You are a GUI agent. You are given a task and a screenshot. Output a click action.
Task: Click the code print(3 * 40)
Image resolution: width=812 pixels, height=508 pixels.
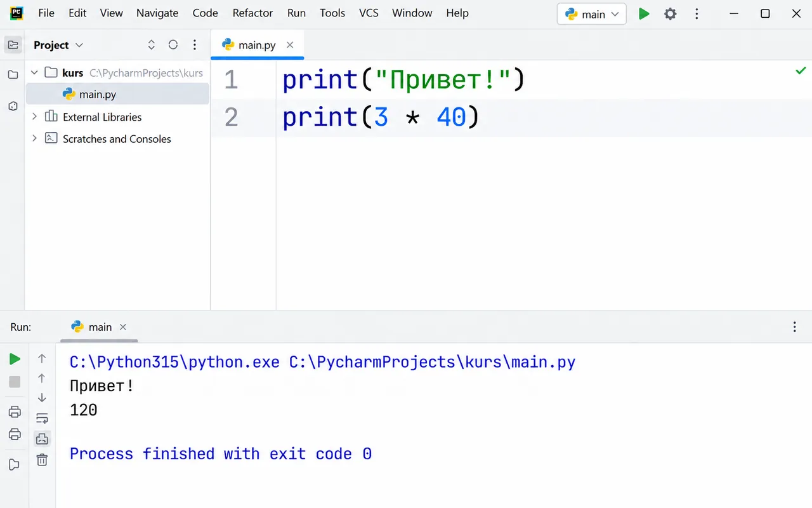pos(381,117)
